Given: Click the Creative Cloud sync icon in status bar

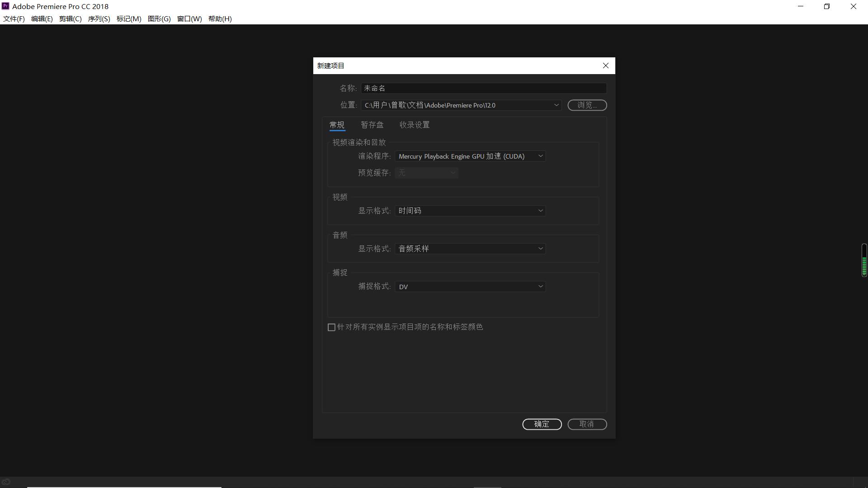Looking at the screenshot, I should (x=6, y=482).
